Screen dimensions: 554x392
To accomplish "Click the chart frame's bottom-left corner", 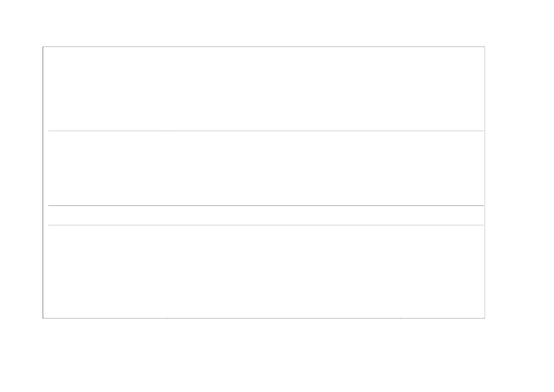I will click(43, 318).
